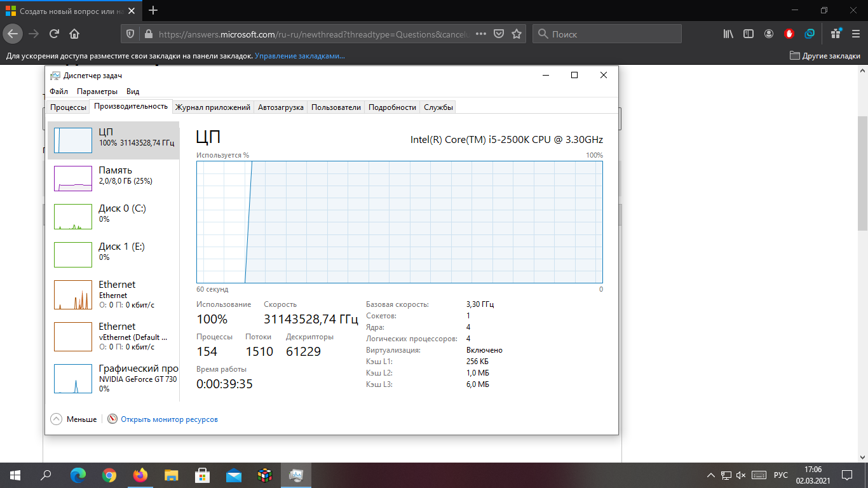Open Windows taskbar search
868x488 pixels.
(46, 475)
